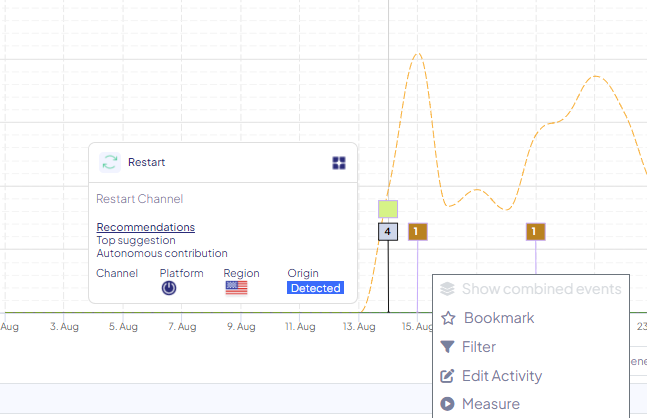Click the green square event marker

coord(388,209)
